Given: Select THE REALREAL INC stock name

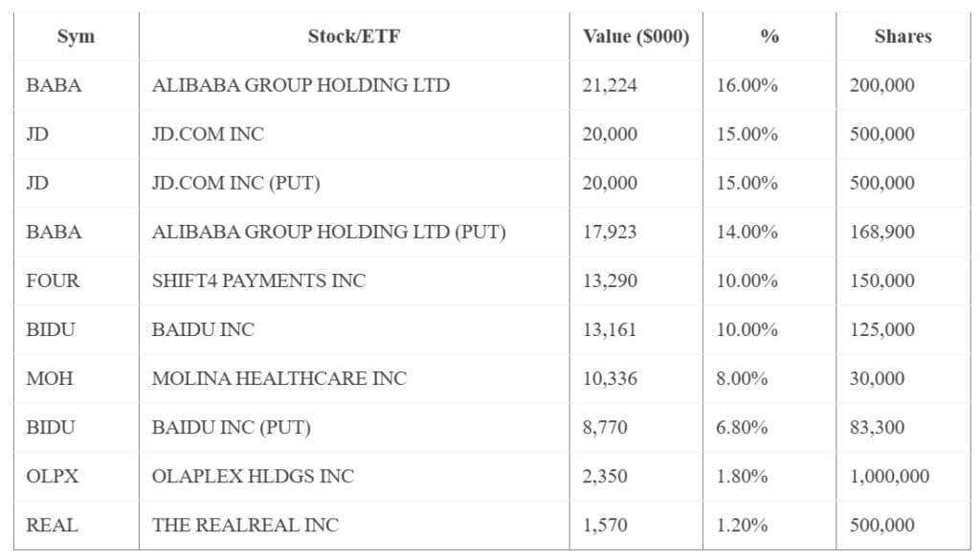Looking at the screenshot, I should [245, 525].
